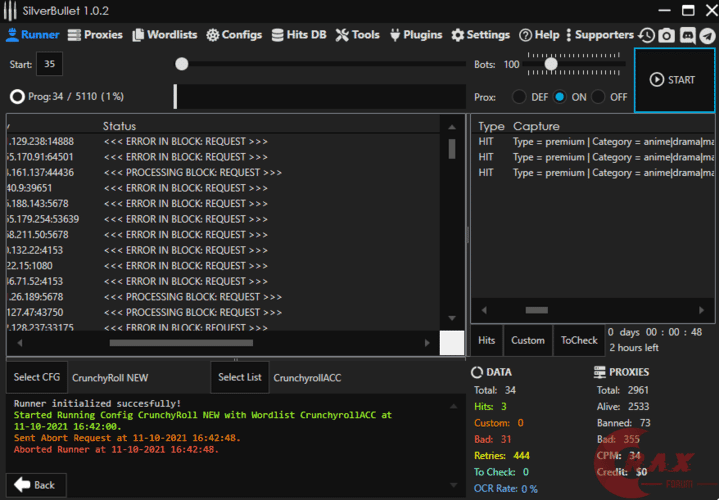Click the Bots count slider handle
The image size is (719, 500).
coord(550,64)
